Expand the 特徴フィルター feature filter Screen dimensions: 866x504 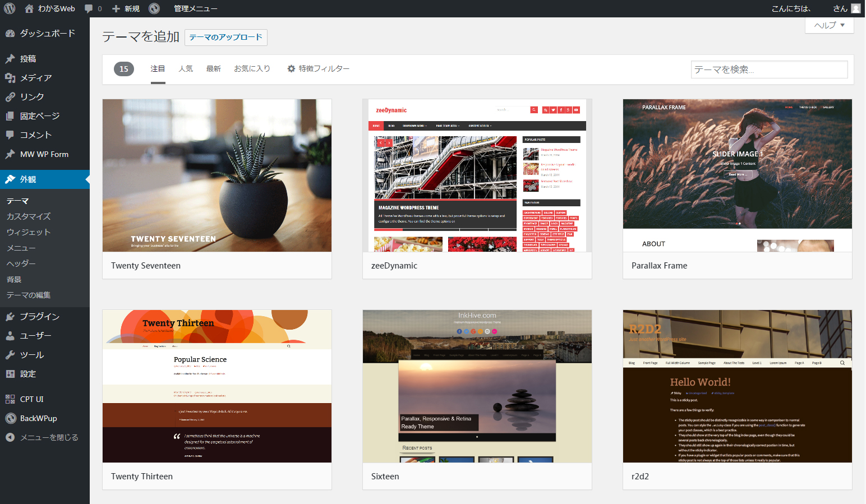[x=318, y=68]
